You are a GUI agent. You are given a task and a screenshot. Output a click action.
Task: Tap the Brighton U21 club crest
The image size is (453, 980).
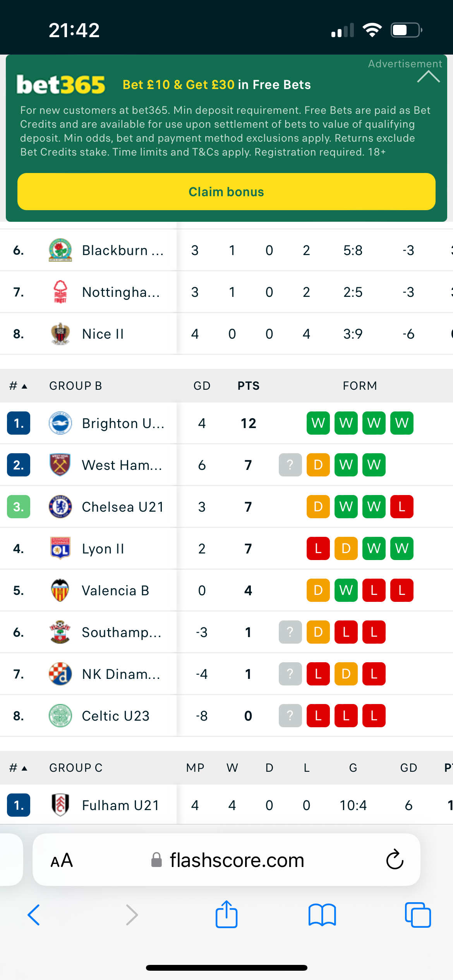[60, 423]
